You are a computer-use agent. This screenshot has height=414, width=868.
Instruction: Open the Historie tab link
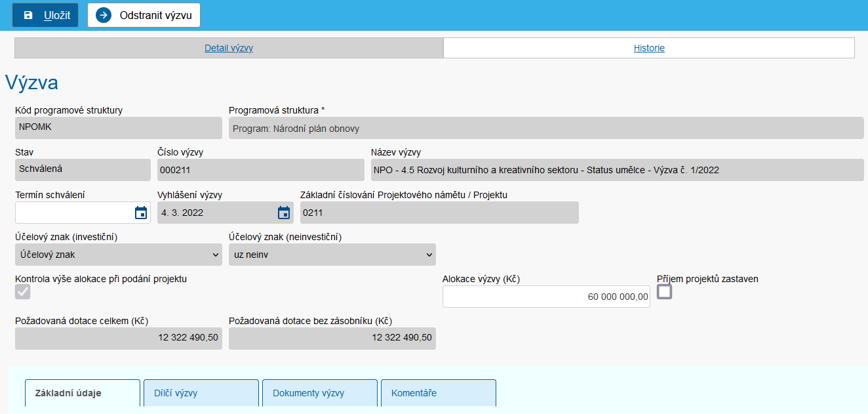(649, 48)
